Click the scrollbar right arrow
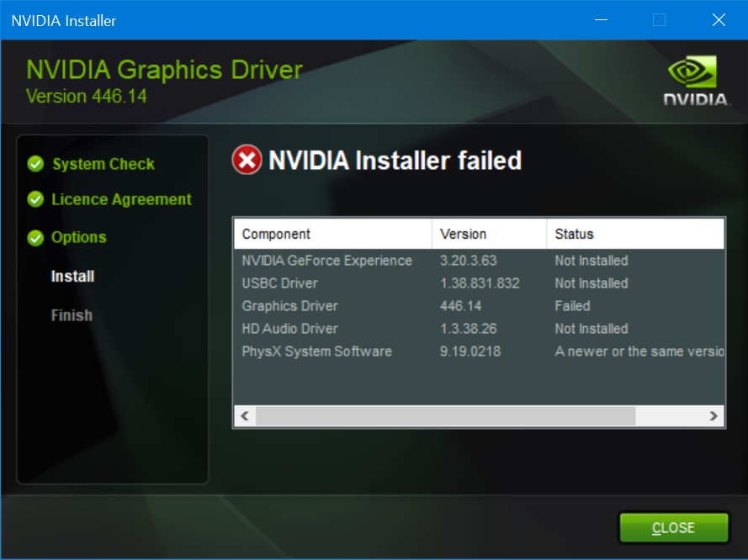 pyautogui.click(x=714, y=416)
